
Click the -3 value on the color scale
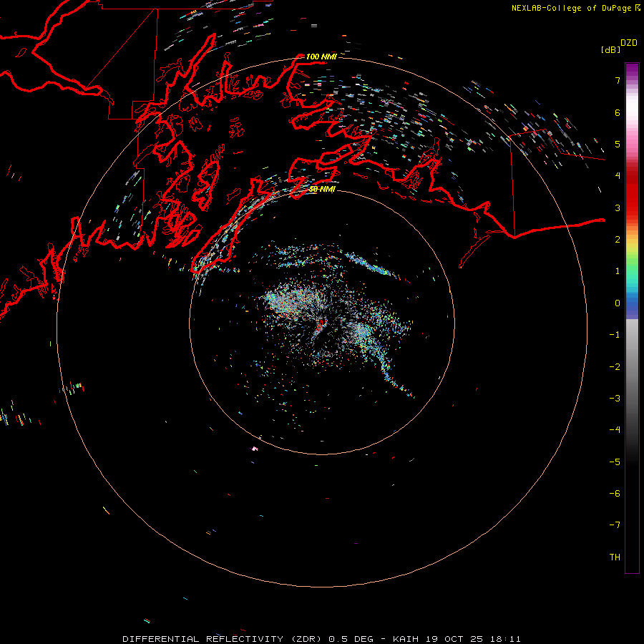coord(615,399)
